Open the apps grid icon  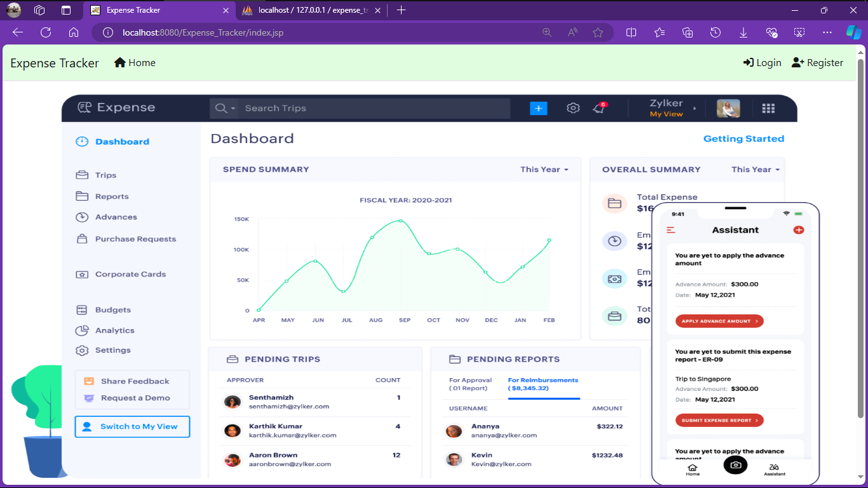768,109
